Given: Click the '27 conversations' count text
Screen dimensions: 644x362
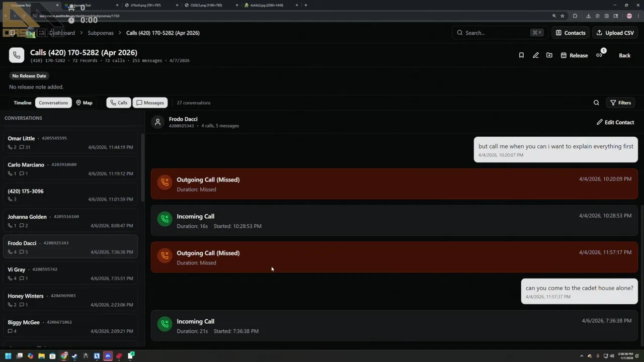Looking at the screenshot, I should point(194,103).
